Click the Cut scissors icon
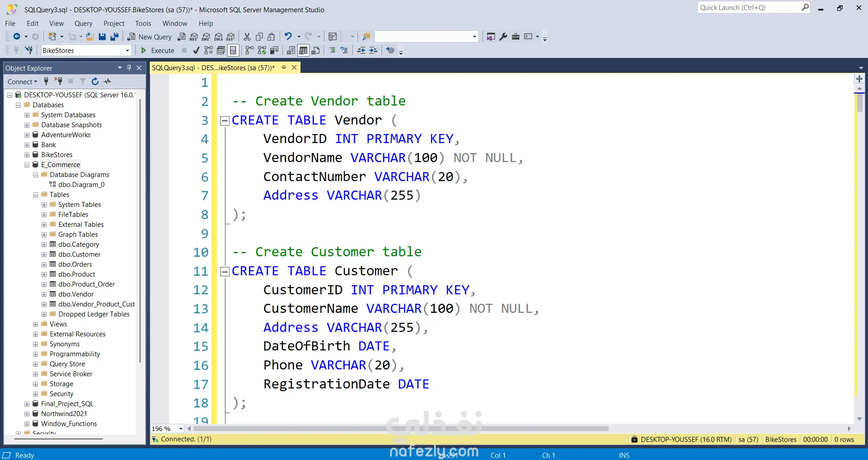The image size is (868, 460). [247, 37]
